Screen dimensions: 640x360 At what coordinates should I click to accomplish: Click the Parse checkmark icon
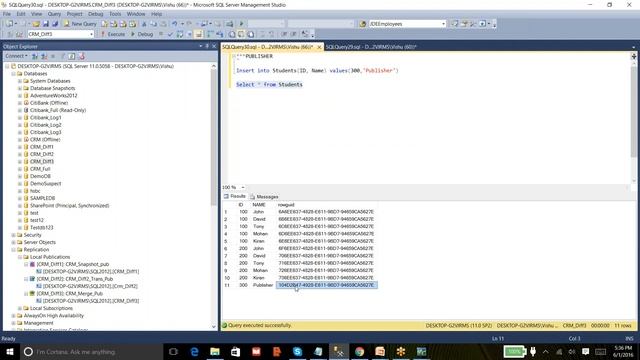point(170,34)
